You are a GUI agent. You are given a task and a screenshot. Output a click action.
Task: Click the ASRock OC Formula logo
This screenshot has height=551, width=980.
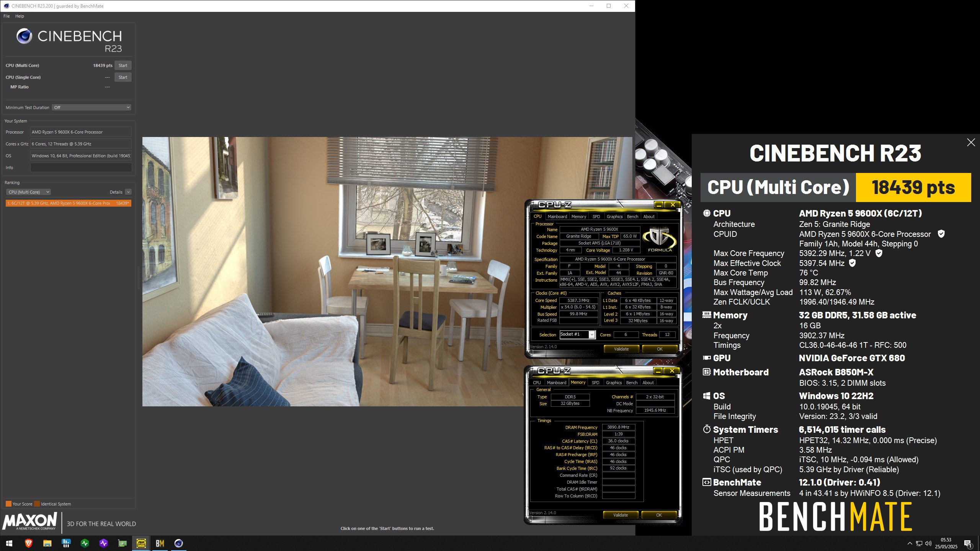pyautogui.click(x=659, y=240)
